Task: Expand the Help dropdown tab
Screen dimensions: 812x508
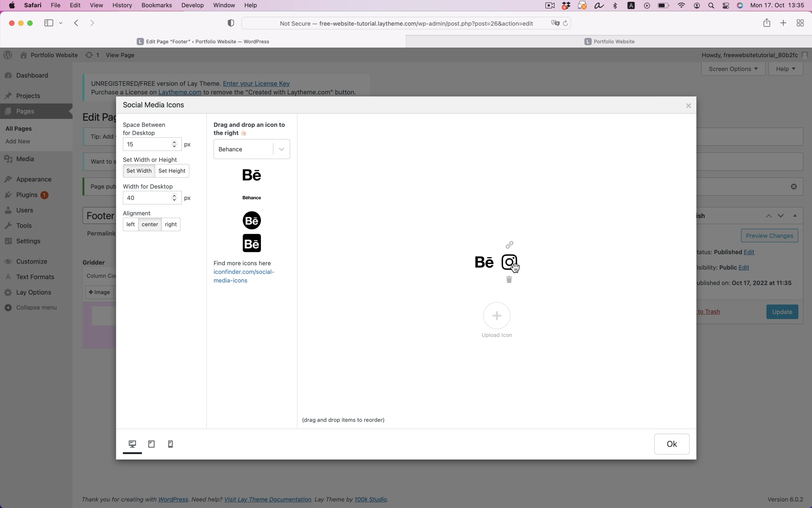Action: 786,69
